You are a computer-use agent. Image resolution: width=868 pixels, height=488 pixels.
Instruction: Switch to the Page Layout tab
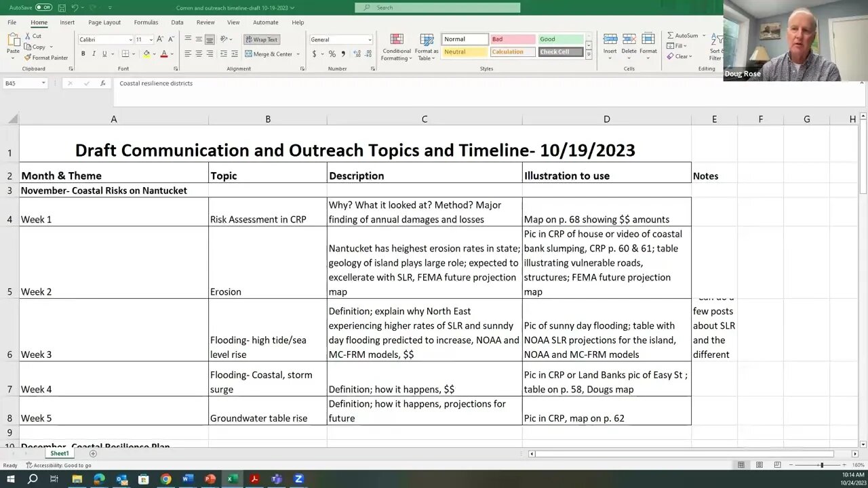click(x=104, y=22)
